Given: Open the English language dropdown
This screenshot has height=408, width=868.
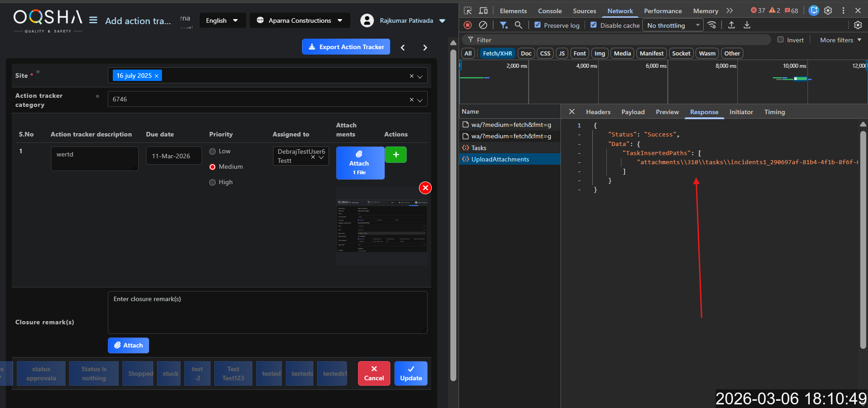Looking at the screenshot, I should coord(222,20).
